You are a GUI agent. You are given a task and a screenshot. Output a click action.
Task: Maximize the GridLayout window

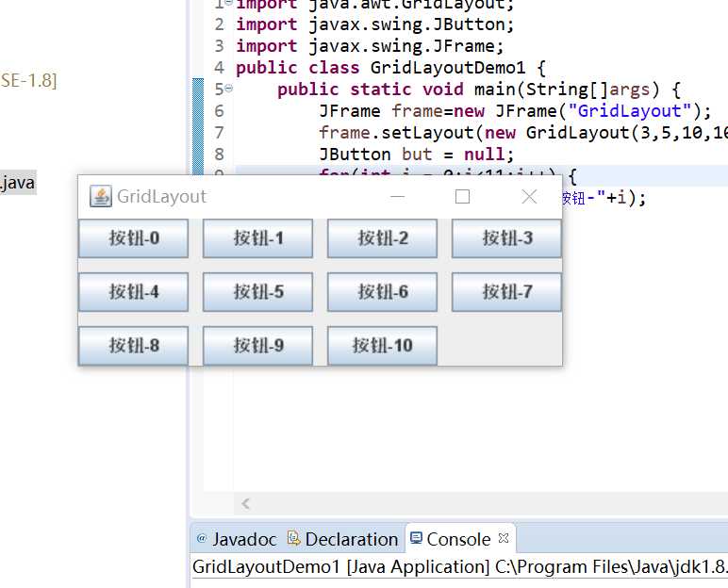(x=462, y=196)
